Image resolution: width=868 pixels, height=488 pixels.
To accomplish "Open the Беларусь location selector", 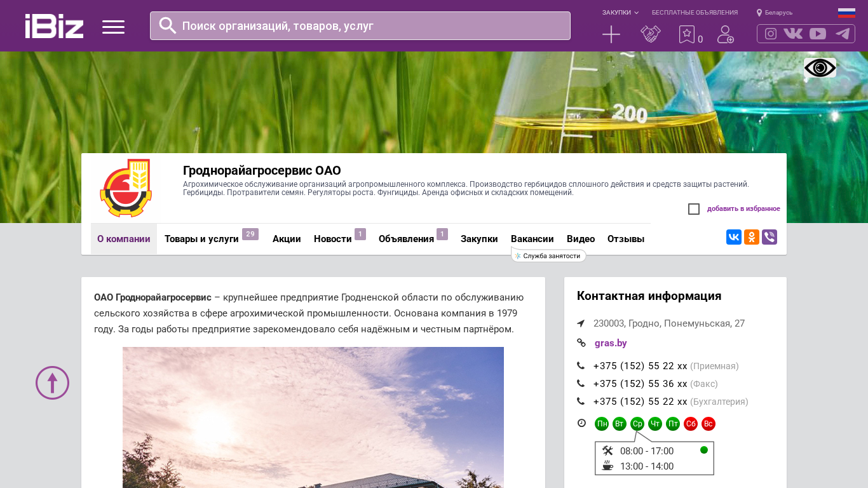I will coord(775,13).
